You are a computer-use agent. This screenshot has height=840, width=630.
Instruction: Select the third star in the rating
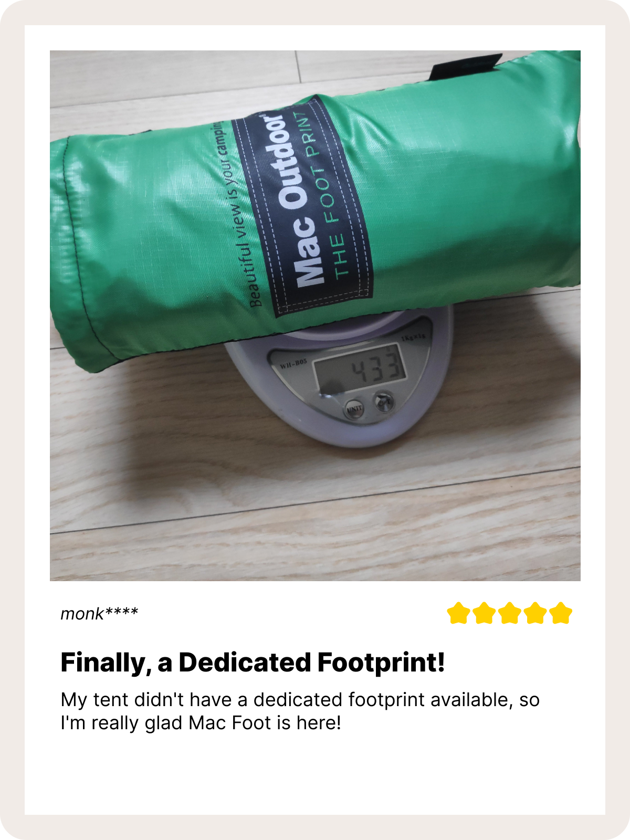(510, 613)
